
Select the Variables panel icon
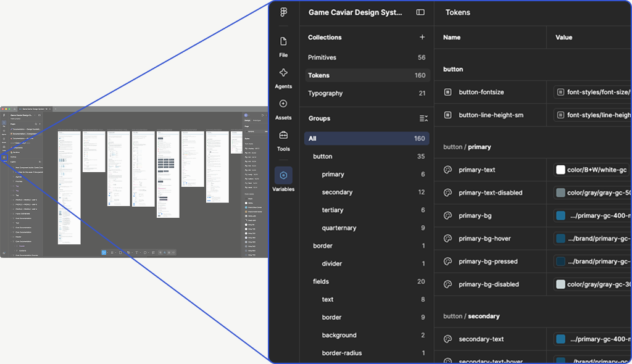click(283, 175)
